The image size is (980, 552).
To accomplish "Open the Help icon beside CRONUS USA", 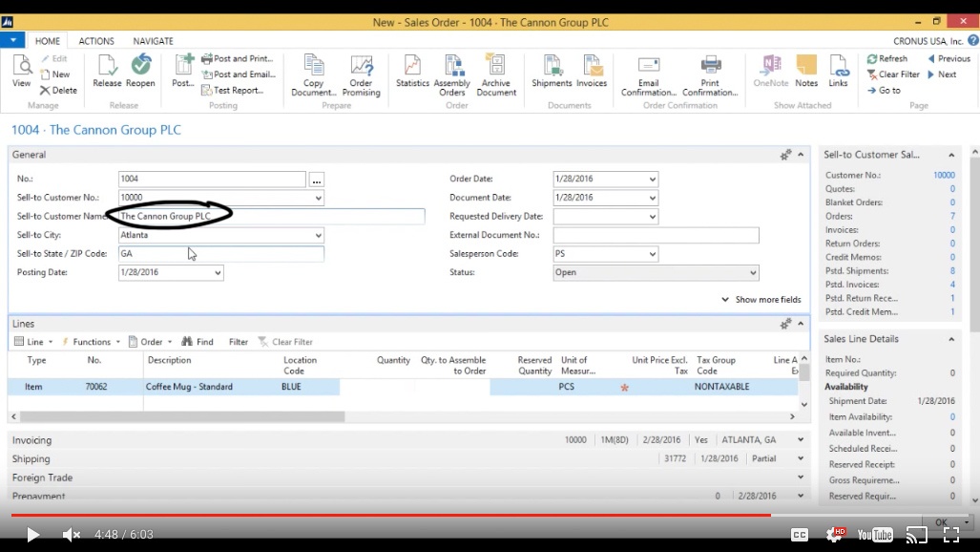I will [x=973, y=40].
